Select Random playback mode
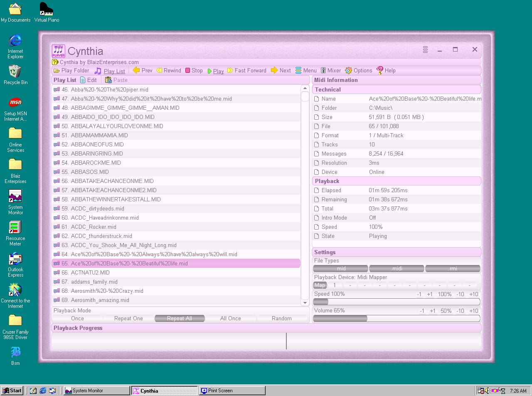 pyautogui.click(x=282, y=319)
